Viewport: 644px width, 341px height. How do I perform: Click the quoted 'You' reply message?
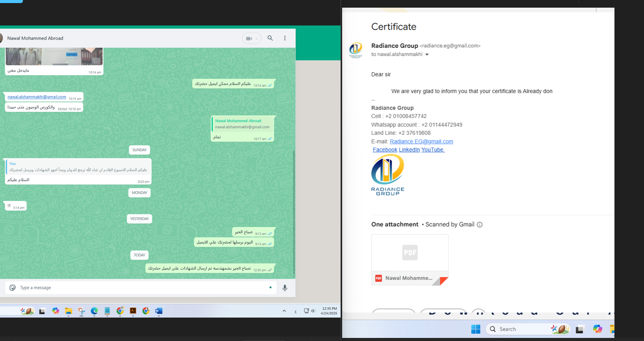coord(78,166)
